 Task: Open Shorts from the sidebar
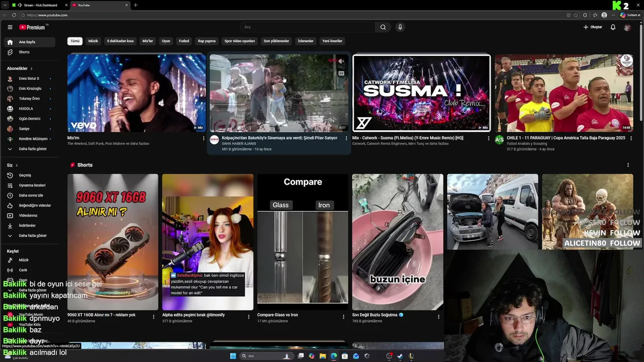[x=30, y=52]
